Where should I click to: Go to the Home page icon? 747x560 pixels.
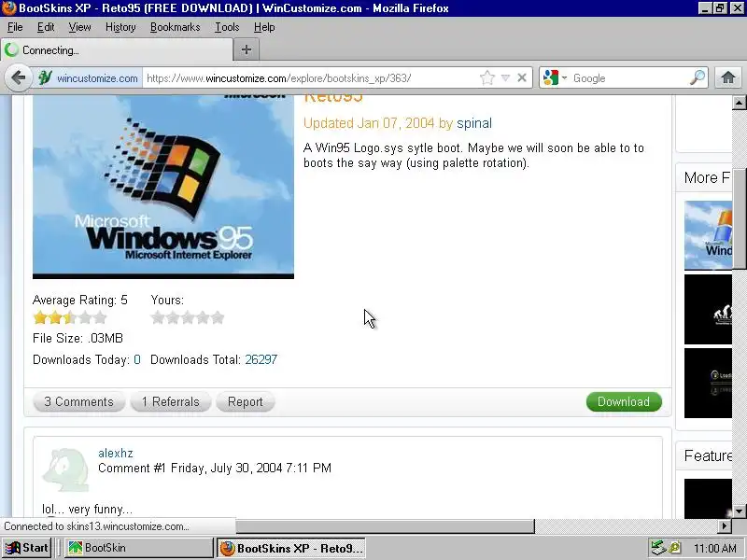point(727,77)
